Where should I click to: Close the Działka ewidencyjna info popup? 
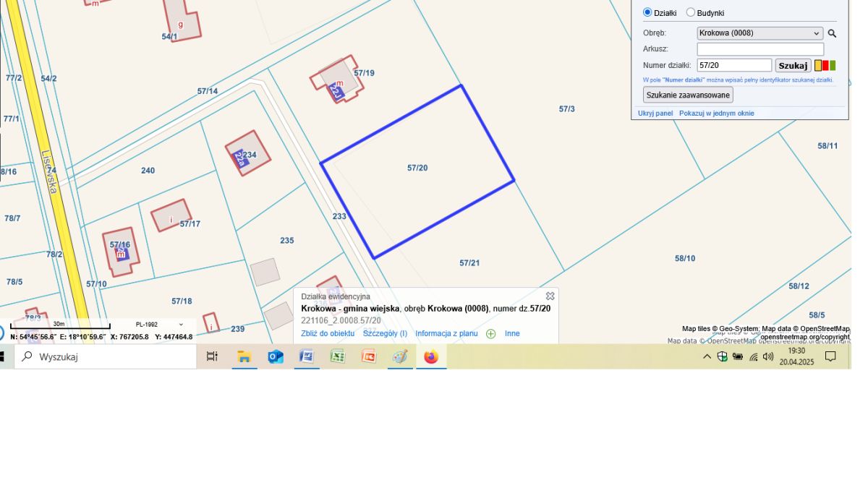tap(550, 296)
